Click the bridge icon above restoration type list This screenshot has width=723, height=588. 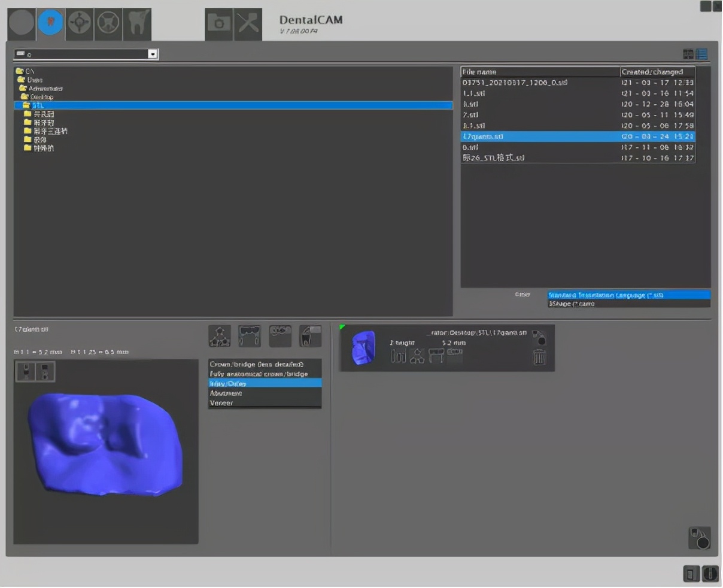[250, 336]
